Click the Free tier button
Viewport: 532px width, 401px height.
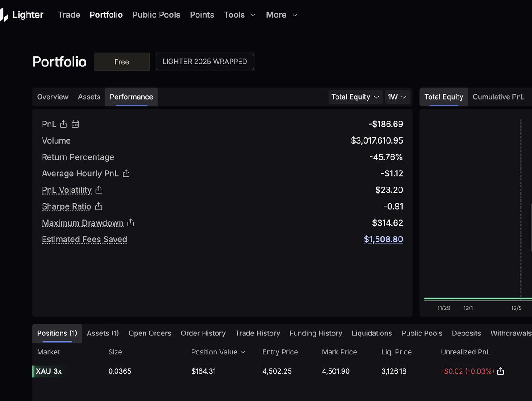(121, 62)
